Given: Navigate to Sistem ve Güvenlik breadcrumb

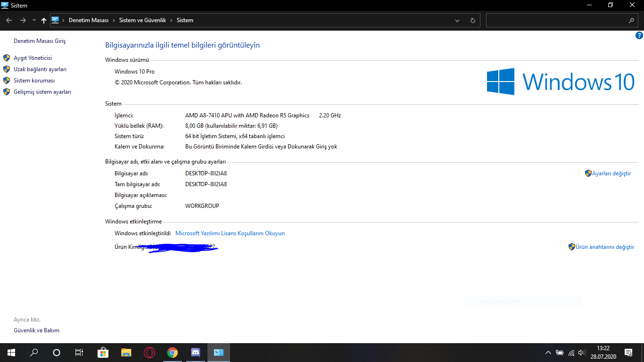Looking at the screenshot, I should click(x=142, y=20).
